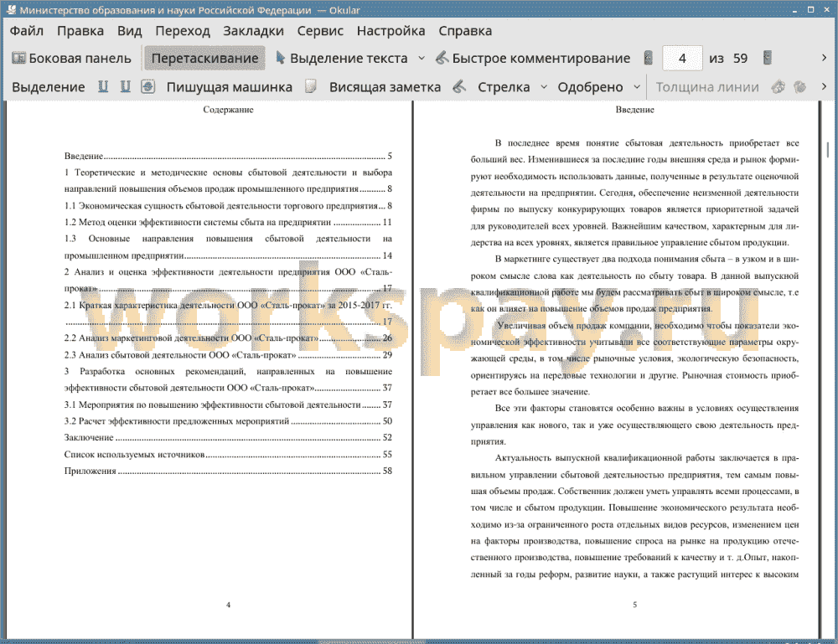838x644 pixels.
Task: Select the Стрелка arrow tool
Action: click(504, 87)
